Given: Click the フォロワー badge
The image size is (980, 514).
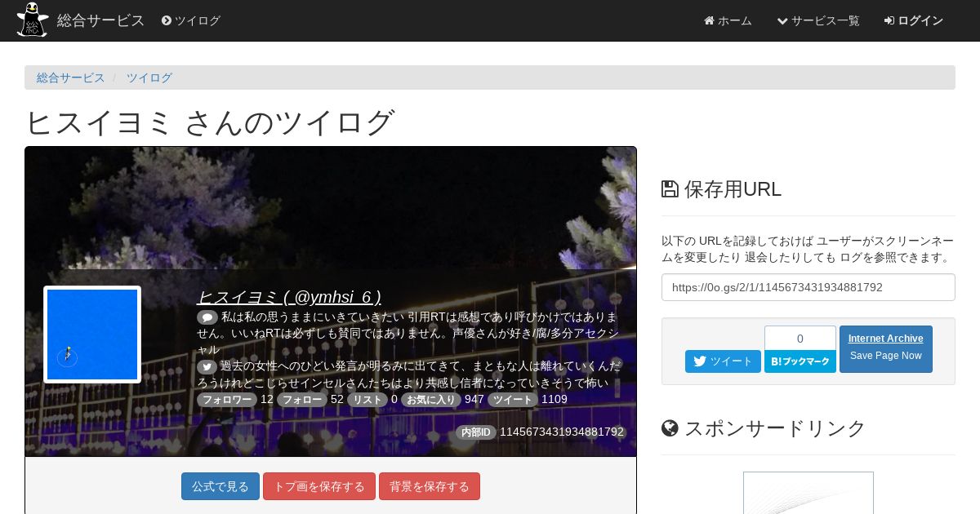Looking at the screenshot, I should click(227, 400).
